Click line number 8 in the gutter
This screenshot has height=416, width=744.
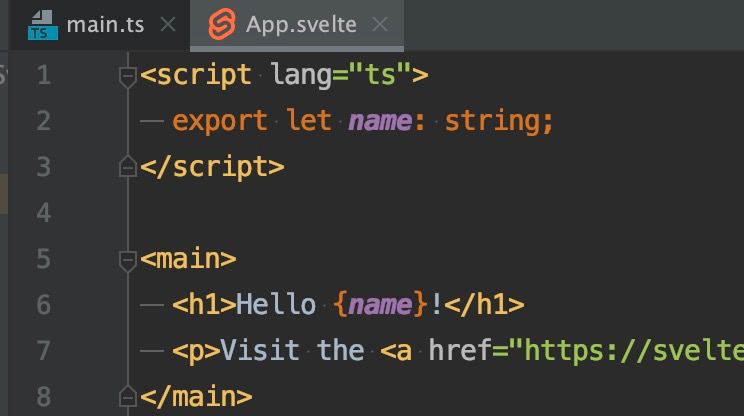coord(44,397)
